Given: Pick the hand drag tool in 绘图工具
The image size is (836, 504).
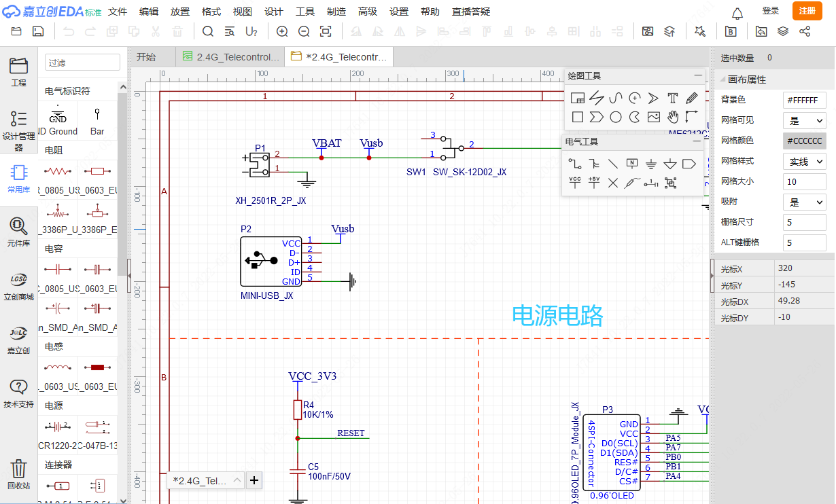Looking at the screenshot, I should 673,117.
